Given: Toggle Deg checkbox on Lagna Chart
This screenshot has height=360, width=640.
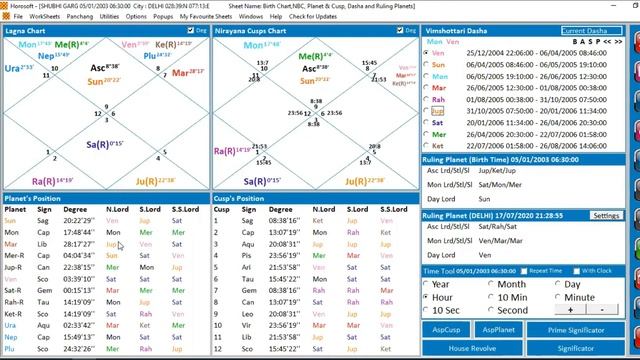Looking at the screenshot, I should point(191,30).
